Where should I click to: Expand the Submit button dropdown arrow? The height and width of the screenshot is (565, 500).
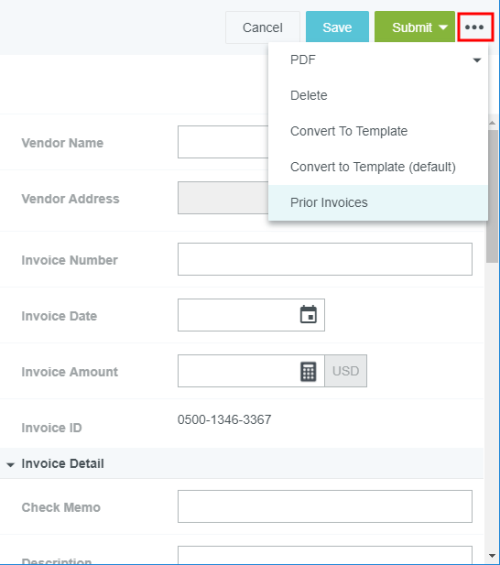[x=443, y=27]
